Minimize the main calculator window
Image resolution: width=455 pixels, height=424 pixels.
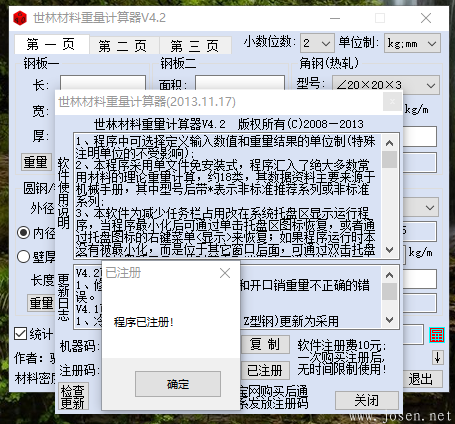point(335,18)
